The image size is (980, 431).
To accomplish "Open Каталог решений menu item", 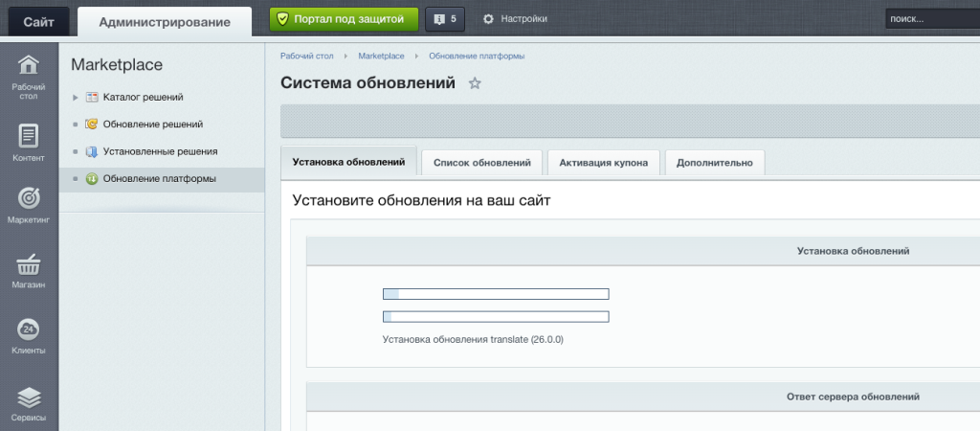I will pos(144,98).
